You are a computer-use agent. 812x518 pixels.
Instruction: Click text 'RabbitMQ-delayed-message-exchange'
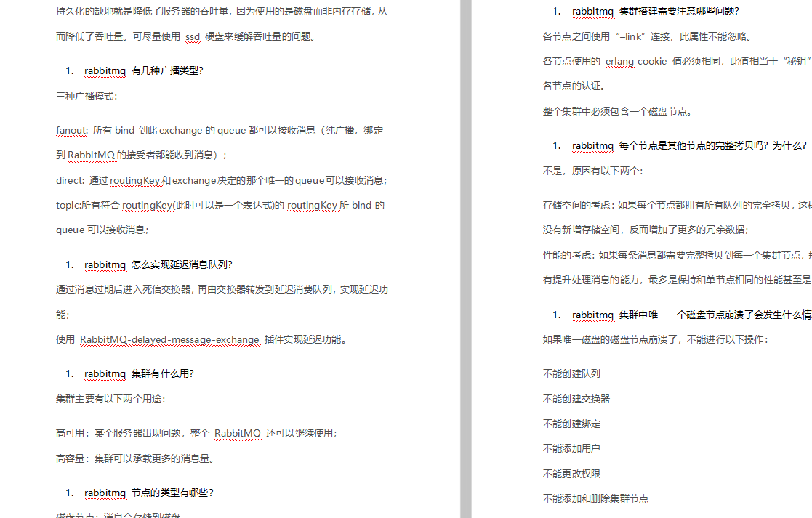[x=169, y=339]
